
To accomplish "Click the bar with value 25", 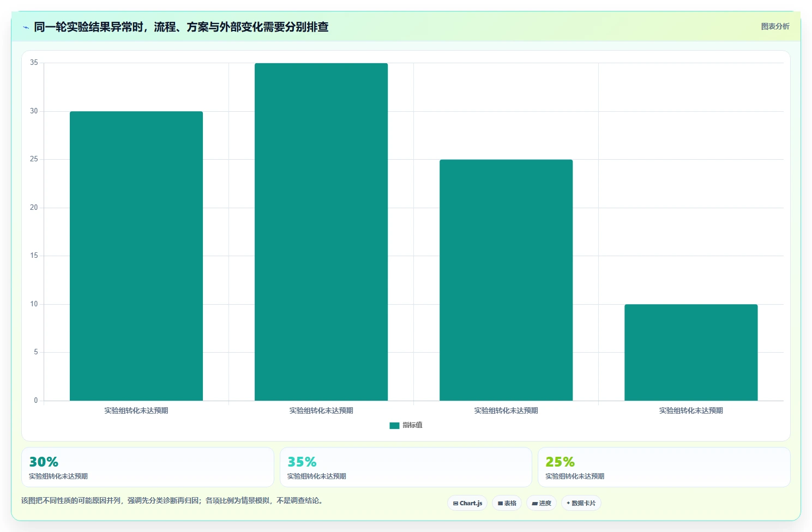I will 506,280.
